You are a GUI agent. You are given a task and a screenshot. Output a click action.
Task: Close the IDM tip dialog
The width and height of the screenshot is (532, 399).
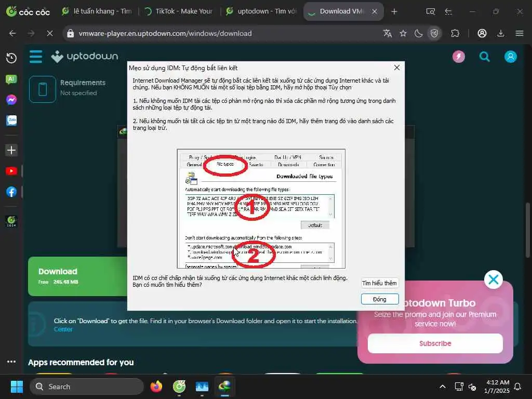point(396,68)
